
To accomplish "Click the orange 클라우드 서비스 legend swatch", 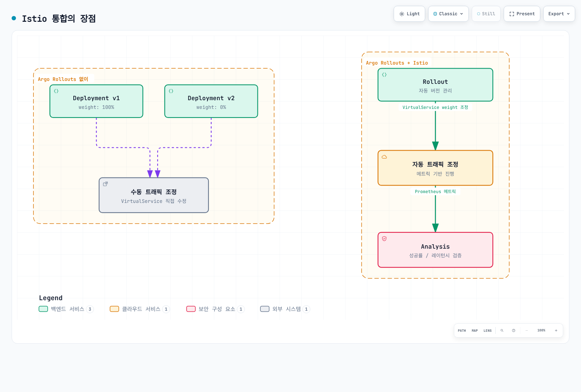I will [x=114, y=309].
